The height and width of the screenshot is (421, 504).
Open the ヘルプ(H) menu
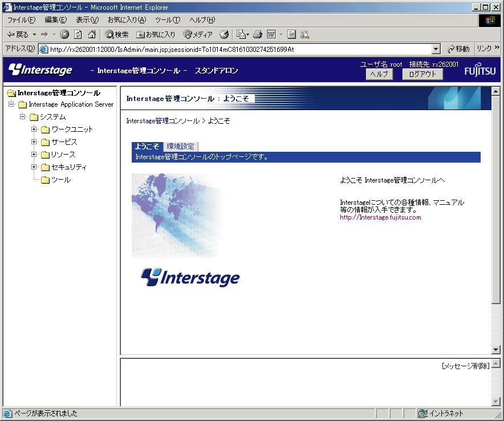202,20
